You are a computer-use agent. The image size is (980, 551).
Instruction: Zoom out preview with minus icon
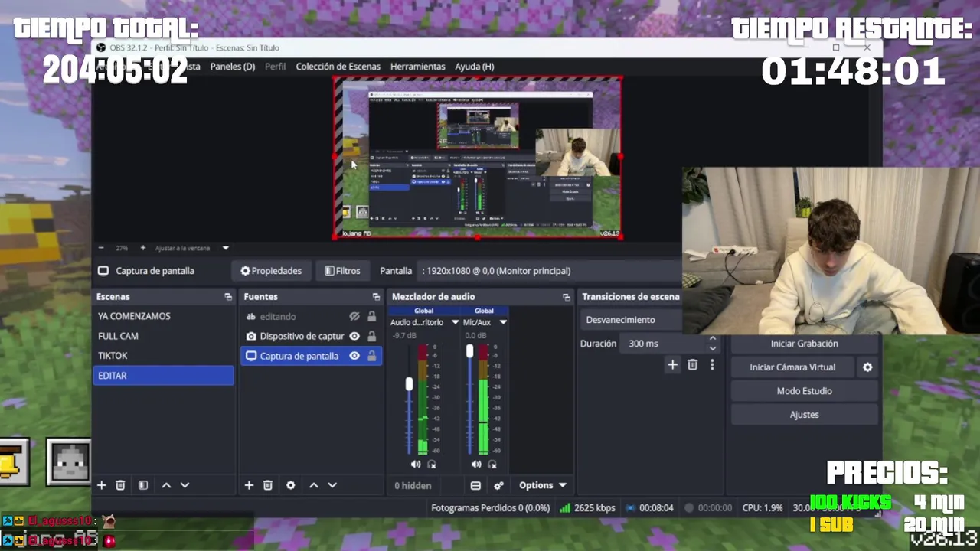101,248
